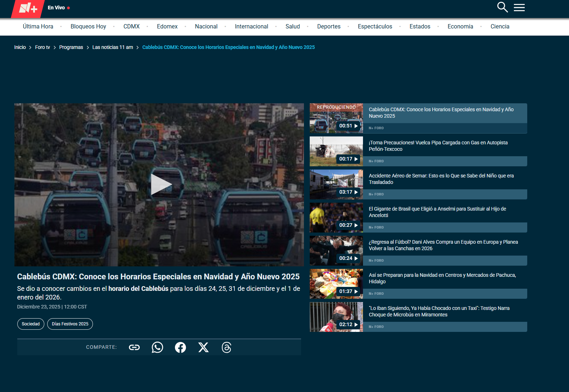Open playlist title about Dani Alves
Screen dimensions: 569x392
443,245
